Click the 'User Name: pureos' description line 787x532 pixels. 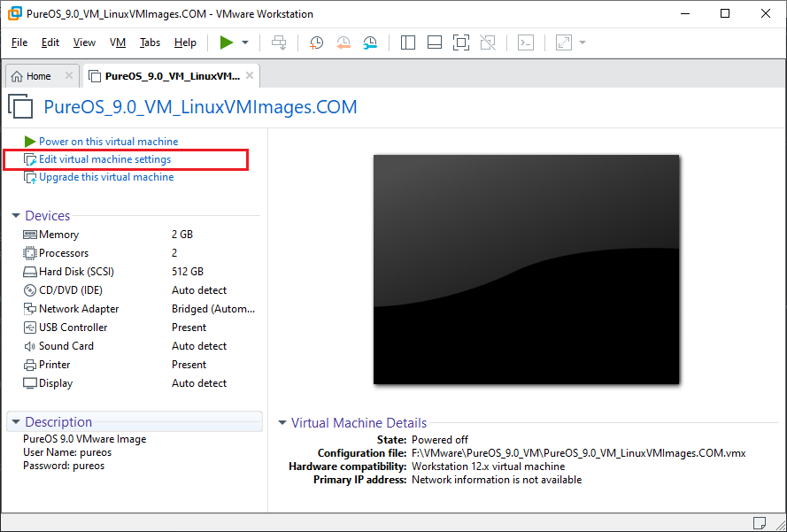click(x=67, y=452)
